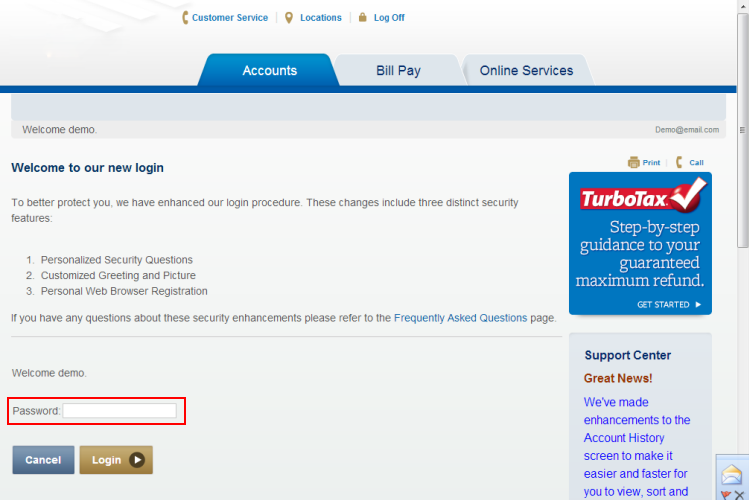
Task: Click the vertical page scrollbar thumb
Action: click(x=742, y=130)
